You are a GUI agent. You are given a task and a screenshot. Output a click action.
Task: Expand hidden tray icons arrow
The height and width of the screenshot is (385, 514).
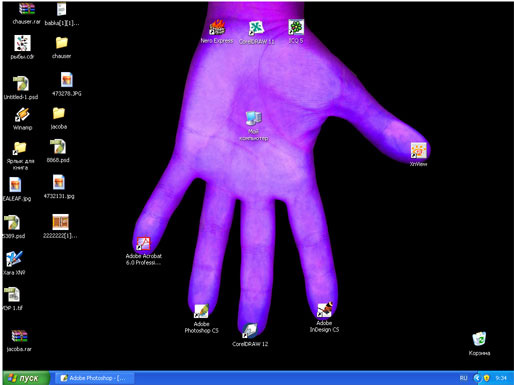pos(477,378)
